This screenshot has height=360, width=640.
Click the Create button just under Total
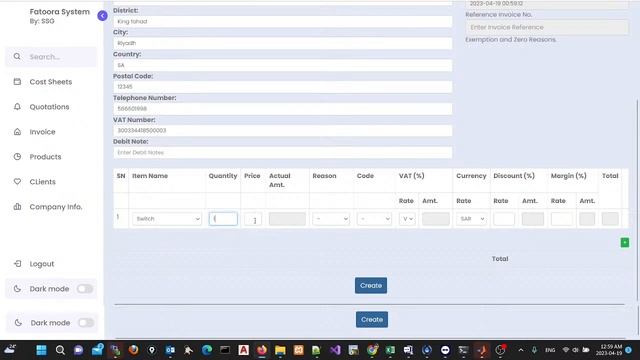point(371,285)
